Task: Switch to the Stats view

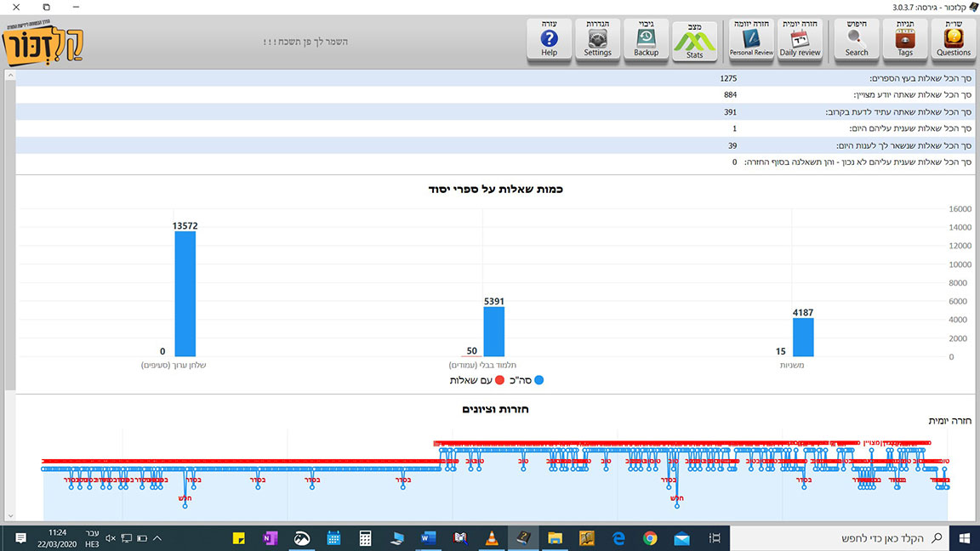Action: (x=694, y=39)
